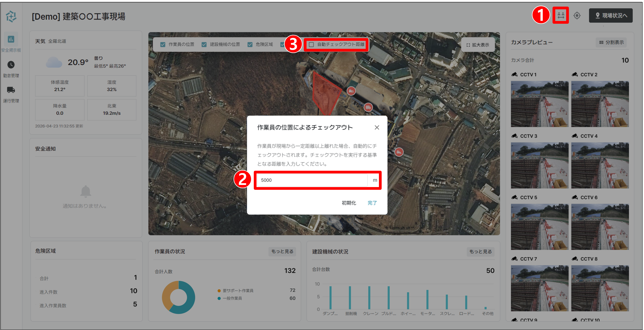Close the checkout dialog with the X
Screen dimensions: 644x330
click(377, 127)
